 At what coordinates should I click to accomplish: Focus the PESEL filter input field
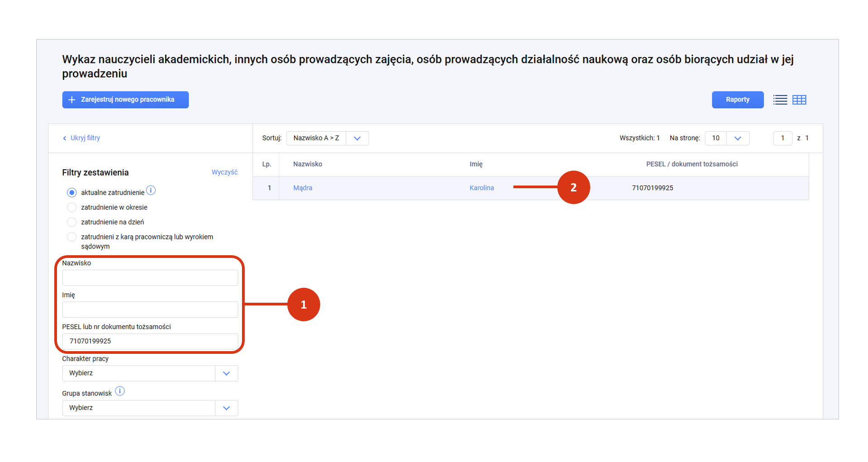(x=150, y=341)
